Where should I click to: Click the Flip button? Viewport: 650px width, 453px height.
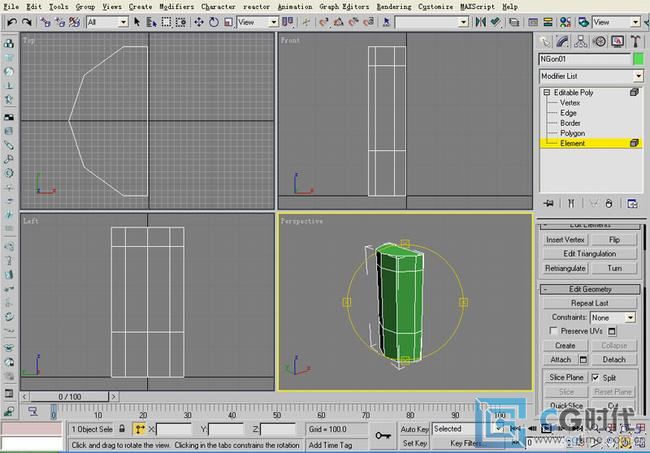coord(614,240)
